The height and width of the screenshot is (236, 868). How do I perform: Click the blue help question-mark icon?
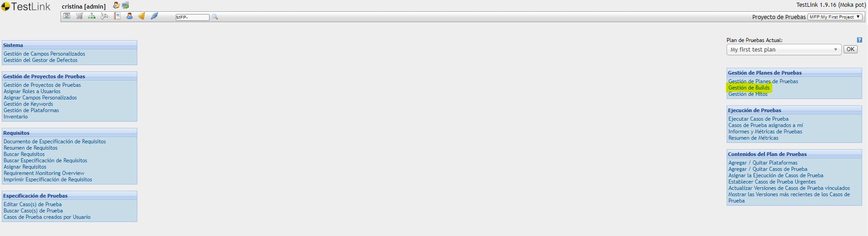click(x=859, y=40)
